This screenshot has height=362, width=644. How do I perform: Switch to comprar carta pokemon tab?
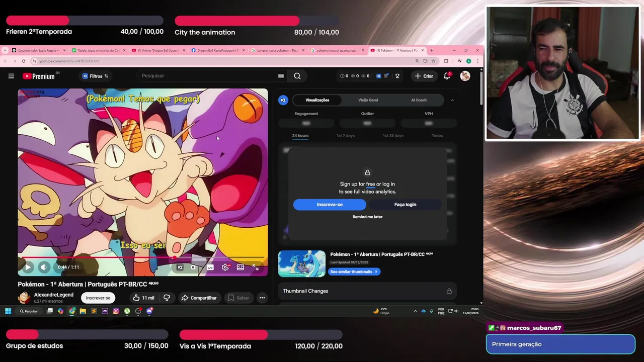pos(278,50)
